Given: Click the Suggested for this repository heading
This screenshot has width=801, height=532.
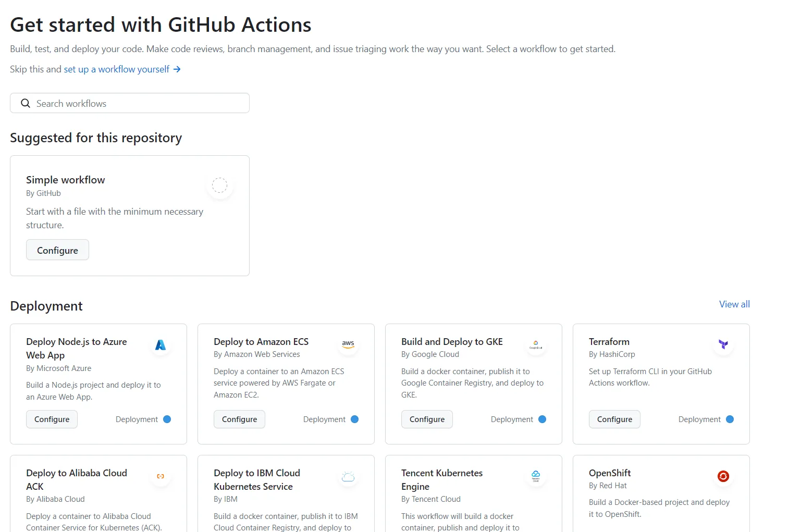Looking at the screenshot, I should [x=96, y=138].
